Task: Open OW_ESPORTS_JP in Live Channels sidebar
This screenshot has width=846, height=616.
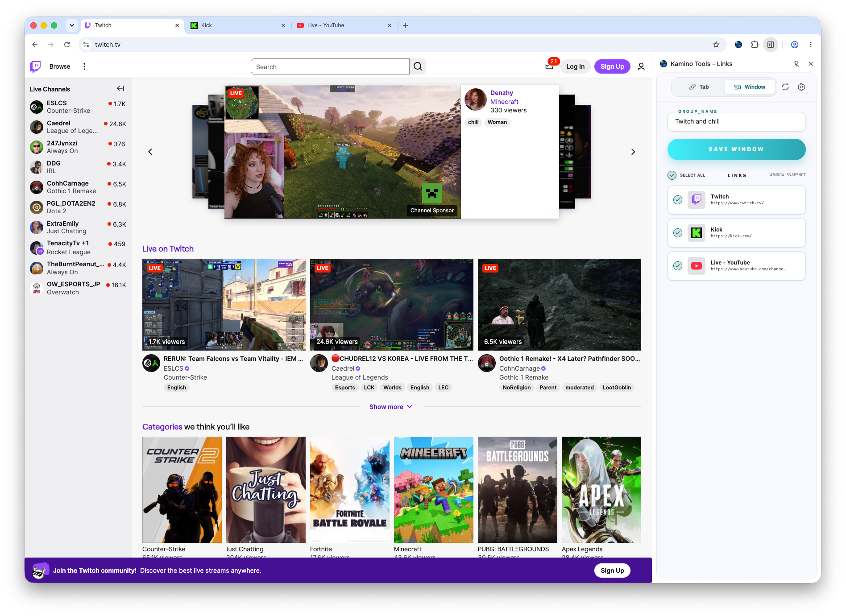Action: pos(78,288)
